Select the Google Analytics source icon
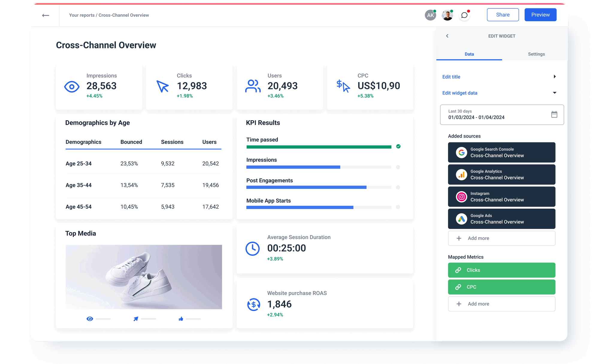The width and height of the screenshot is (599, 364). pos(461,174)
